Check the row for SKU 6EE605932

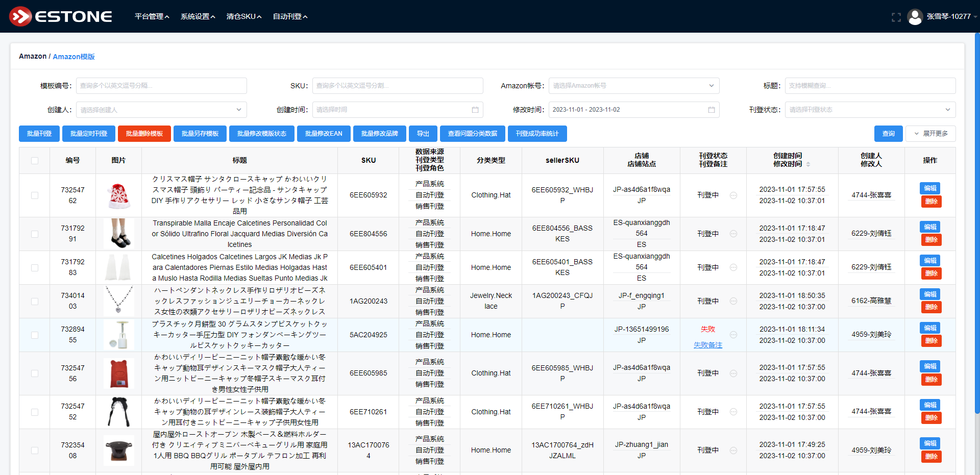(x=35, y=195)
